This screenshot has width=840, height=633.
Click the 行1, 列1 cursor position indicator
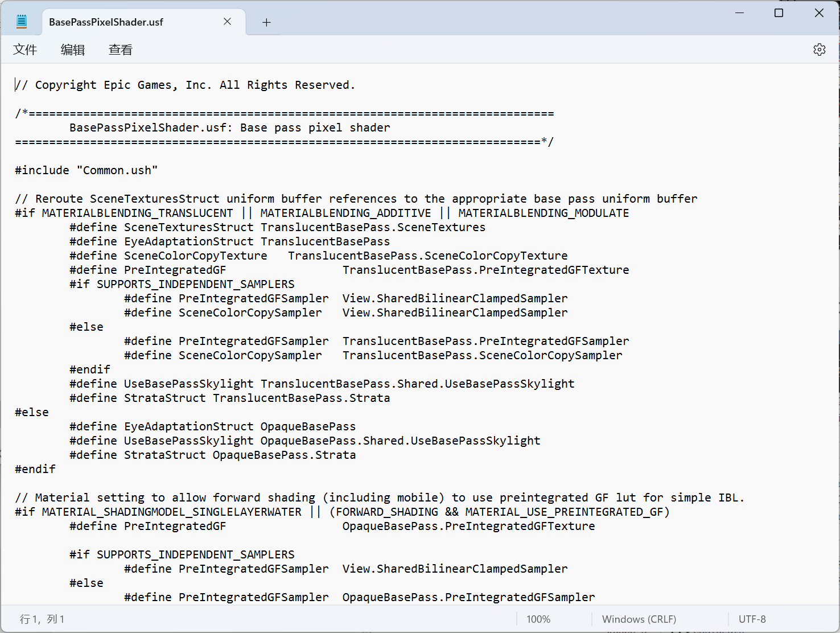click(x=42, y=619)
